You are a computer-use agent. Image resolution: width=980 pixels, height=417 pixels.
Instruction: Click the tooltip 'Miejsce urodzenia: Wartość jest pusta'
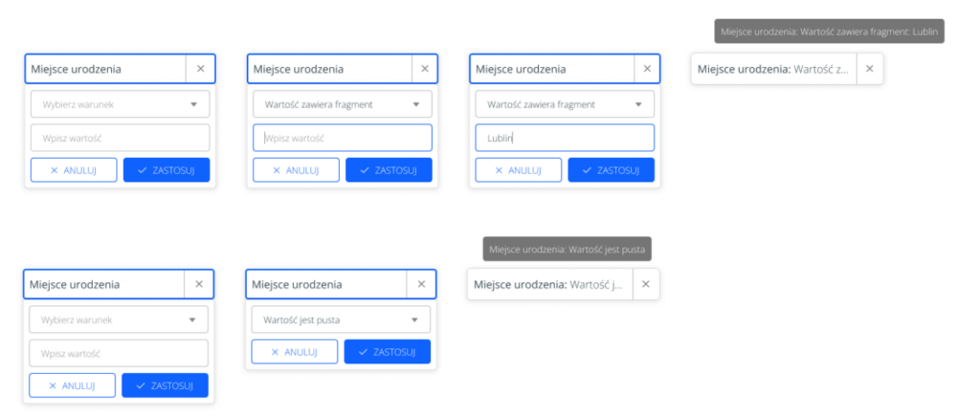(x=568, y=251)
